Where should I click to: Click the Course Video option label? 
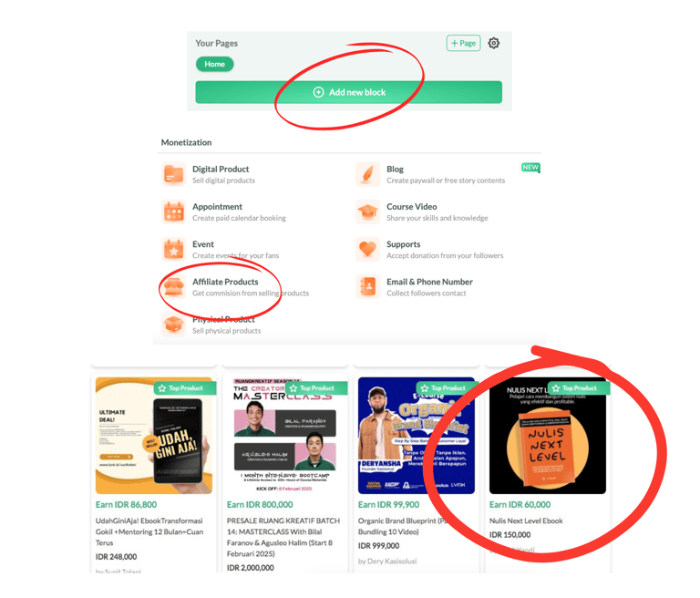pyautogui.click(x=412, y=207)
